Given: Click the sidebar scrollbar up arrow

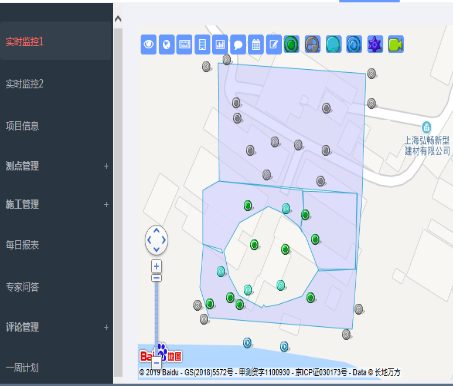Looking at the screenshot, I should [118, 19].
